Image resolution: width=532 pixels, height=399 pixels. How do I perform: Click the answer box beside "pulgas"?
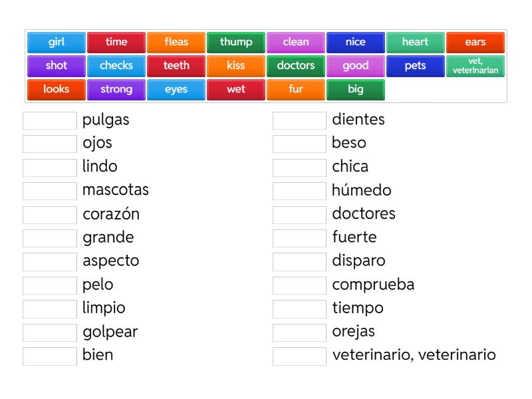point(50,120)
